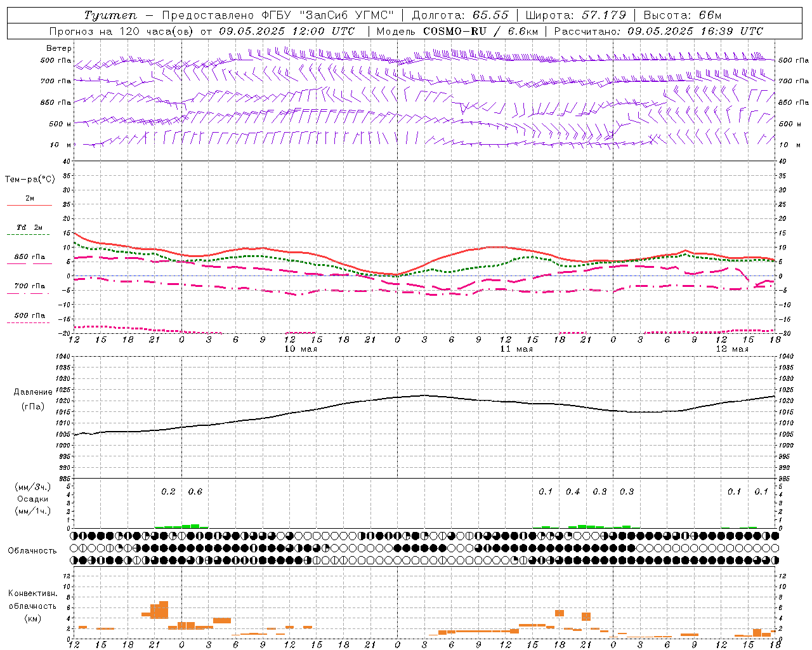Click the "Рассчитано: 09.05.2025 16:39 UTC" text
The image size is (812, 650).
658,31
